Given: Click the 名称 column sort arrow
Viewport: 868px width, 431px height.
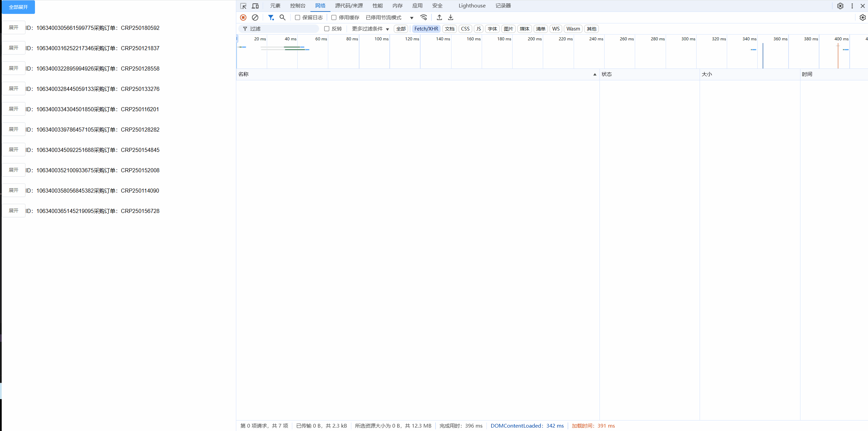Looking at the screenshot, I should pyautogui.click(x=594, y=74).
